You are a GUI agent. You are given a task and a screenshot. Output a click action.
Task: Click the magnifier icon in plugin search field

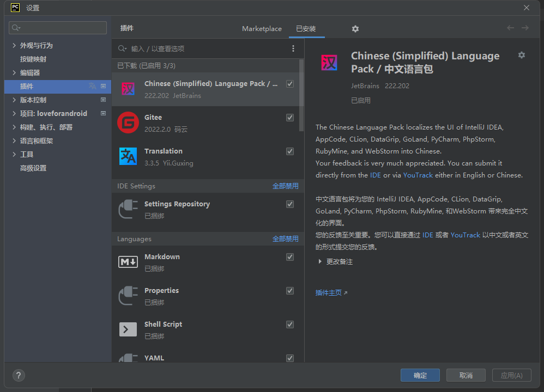tap(122, 48)
